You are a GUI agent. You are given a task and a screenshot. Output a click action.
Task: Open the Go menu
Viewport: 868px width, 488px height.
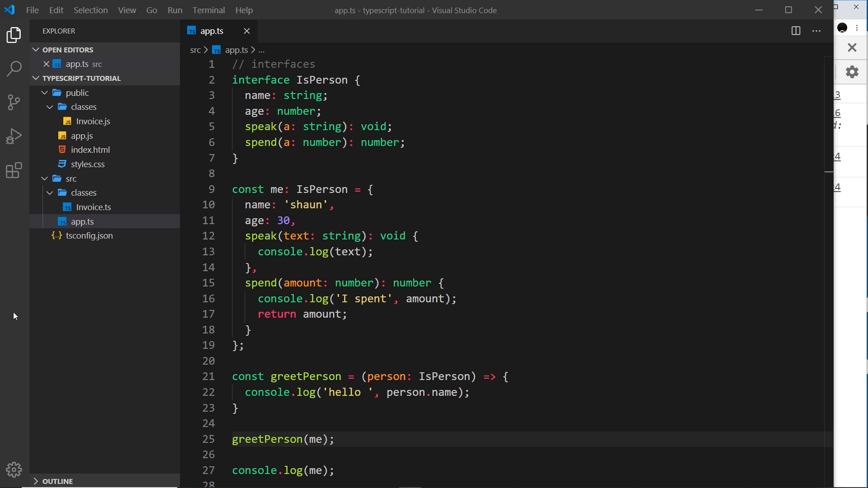(152, 10)
